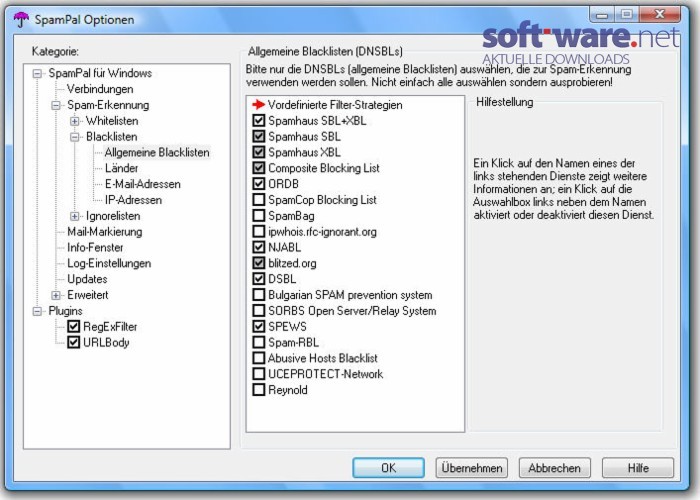700x500 pixels.
Task: Check Abusive Hosts Blacklist checkbox
Action: tap(258, 358)
